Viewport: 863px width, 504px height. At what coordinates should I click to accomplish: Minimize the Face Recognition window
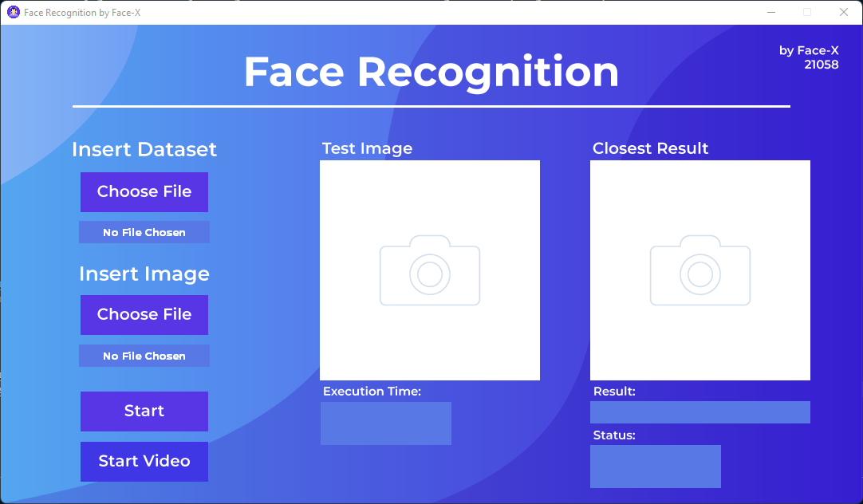(x=771, y=12)
